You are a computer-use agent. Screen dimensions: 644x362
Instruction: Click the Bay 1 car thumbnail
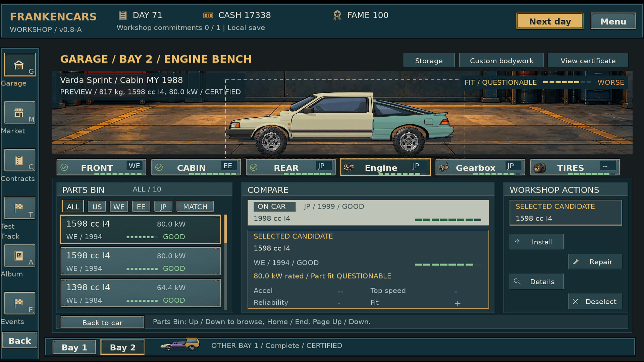coord(180,344)
